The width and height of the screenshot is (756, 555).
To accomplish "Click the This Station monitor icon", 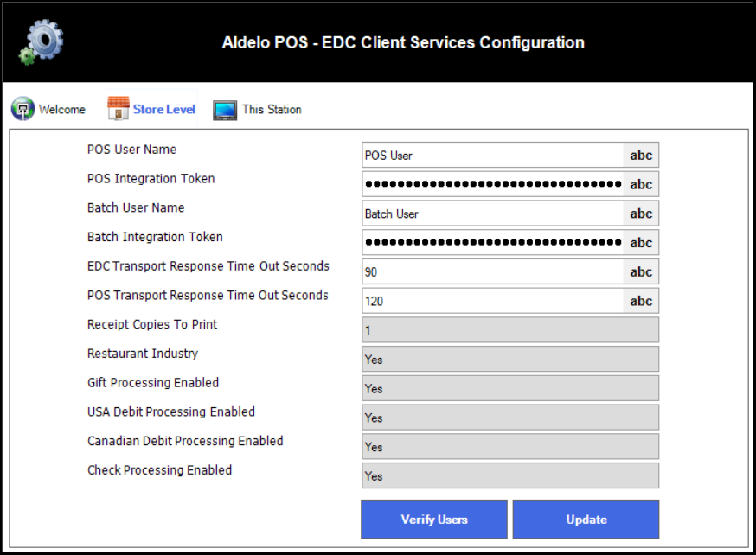I will 225,111.
